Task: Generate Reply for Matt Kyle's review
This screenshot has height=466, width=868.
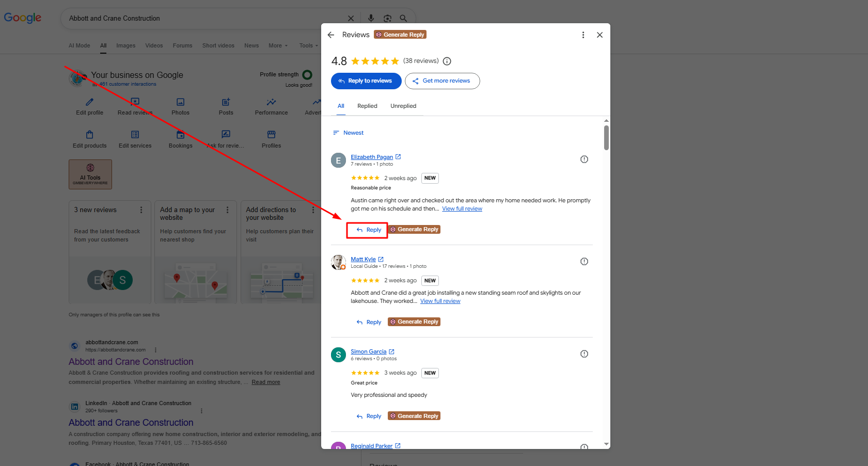Action: 414,322
